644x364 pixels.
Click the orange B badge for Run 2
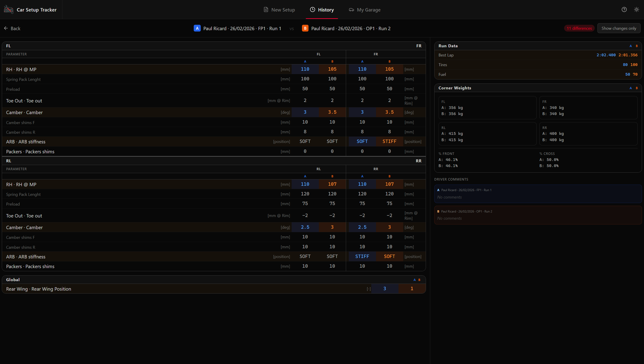pyautogui.click(x=305, y=28)
